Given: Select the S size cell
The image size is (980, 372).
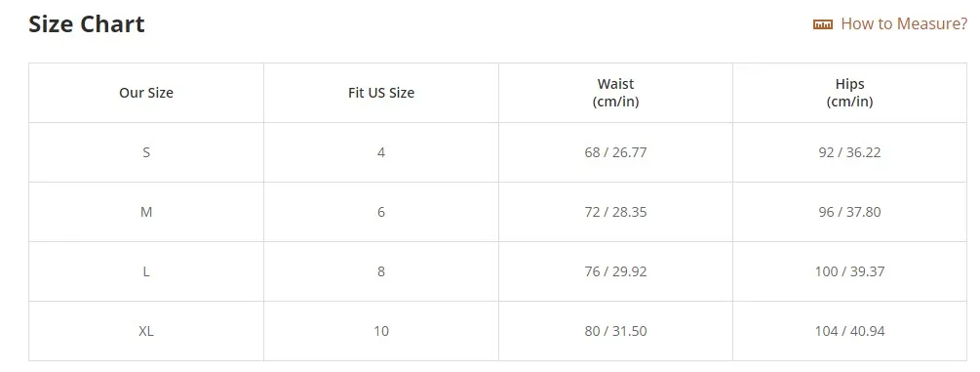Looking at the screenshot, I should click(146, 152).
